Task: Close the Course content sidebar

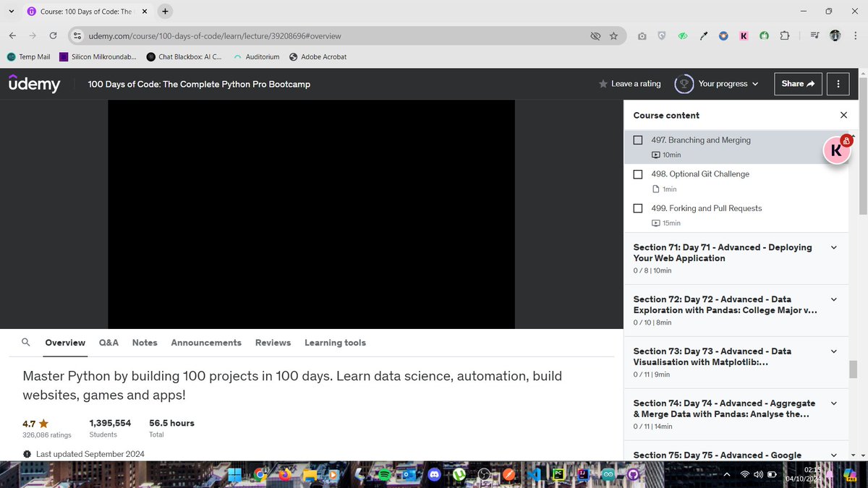Action: [843, 115]
